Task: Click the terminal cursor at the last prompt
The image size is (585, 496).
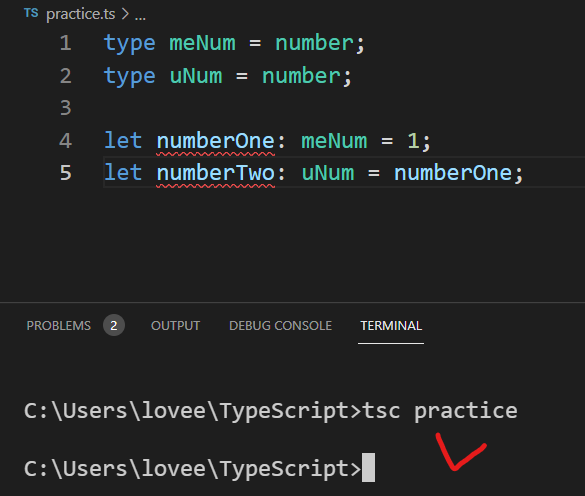Action: point(368,468)
